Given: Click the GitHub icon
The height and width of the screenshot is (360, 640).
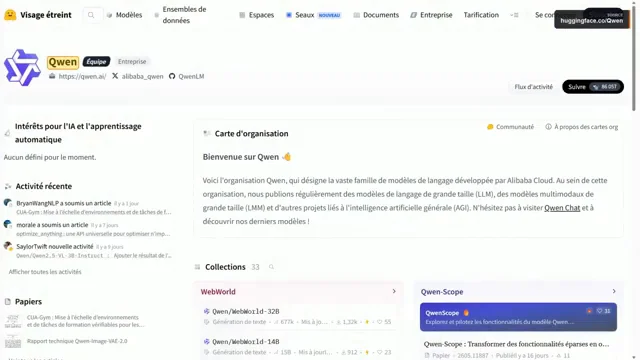Looking at the screenshot, I should [x=172, y=76].
